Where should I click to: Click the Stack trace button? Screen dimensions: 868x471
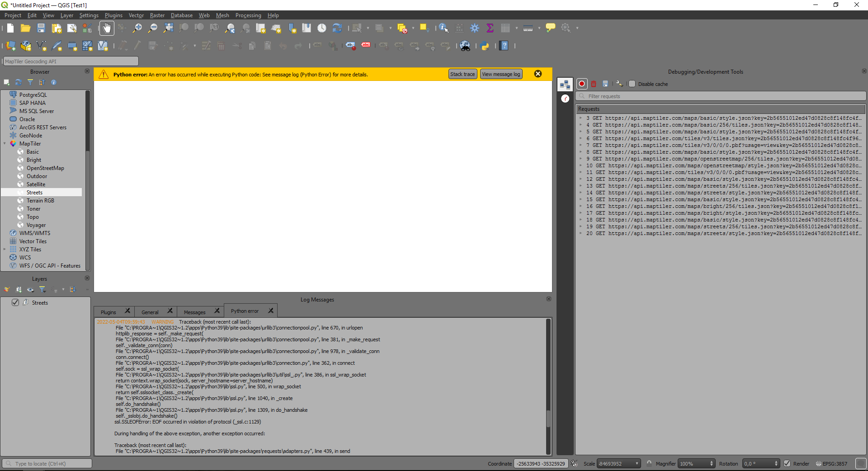click(x=462, y=74)
